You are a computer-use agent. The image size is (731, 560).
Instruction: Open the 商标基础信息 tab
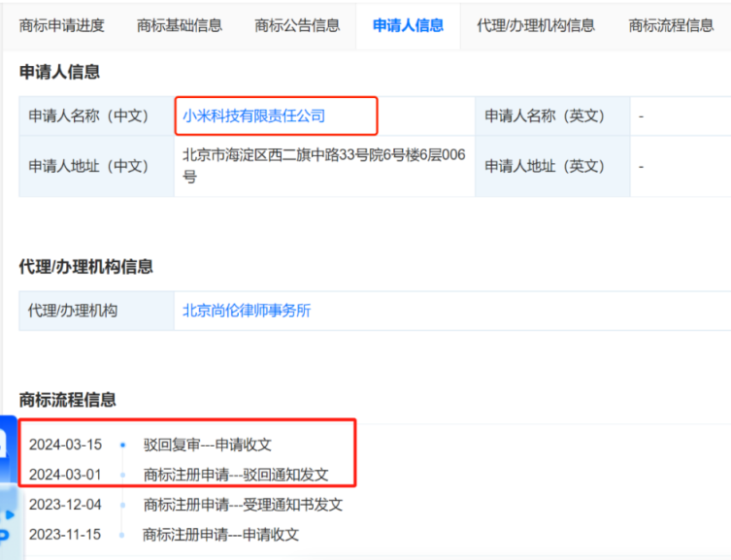click(180, 25)
